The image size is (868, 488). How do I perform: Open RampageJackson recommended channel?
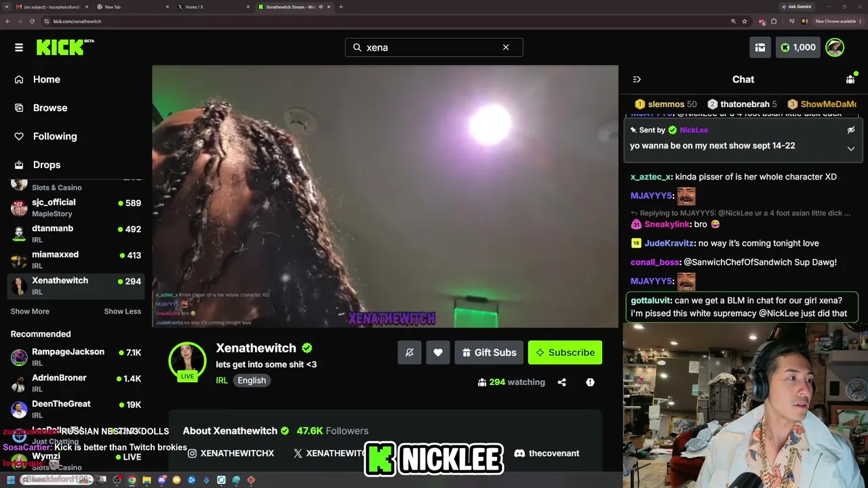coord(76,357)
